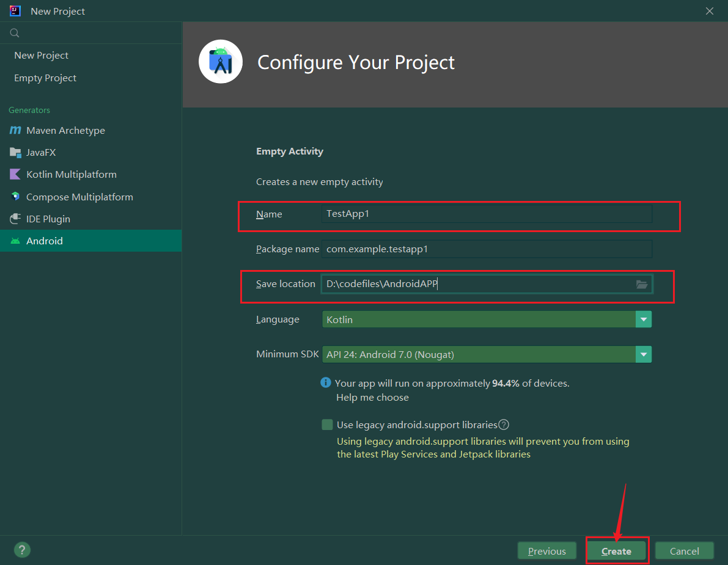Click into the Name field with TestApp1
Screen dimensions: 728x565
point(487,214)
